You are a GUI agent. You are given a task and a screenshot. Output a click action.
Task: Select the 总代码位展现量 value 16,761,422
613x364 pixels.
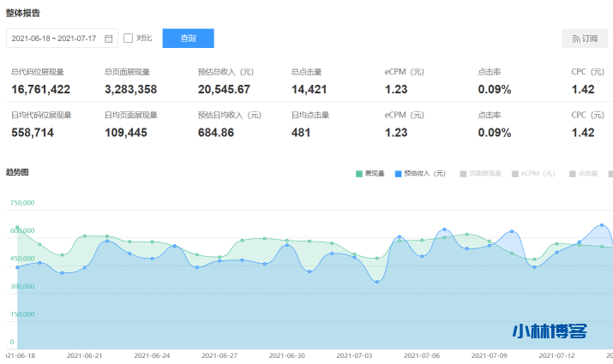tap(41, 89)
